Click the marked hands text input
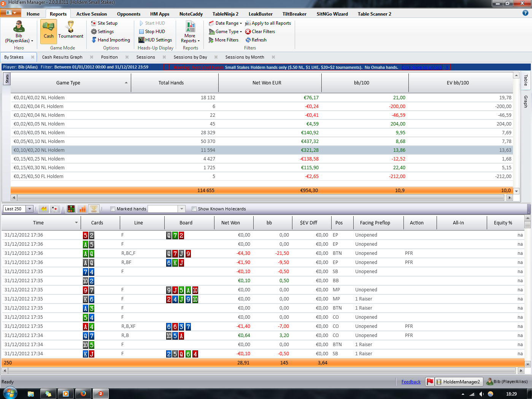The height and width of the screenshot is (399, 532). [163, 209]
